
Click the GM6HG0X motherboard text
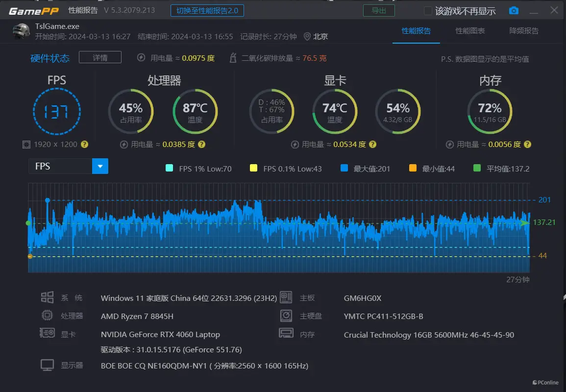click(363, 298)
